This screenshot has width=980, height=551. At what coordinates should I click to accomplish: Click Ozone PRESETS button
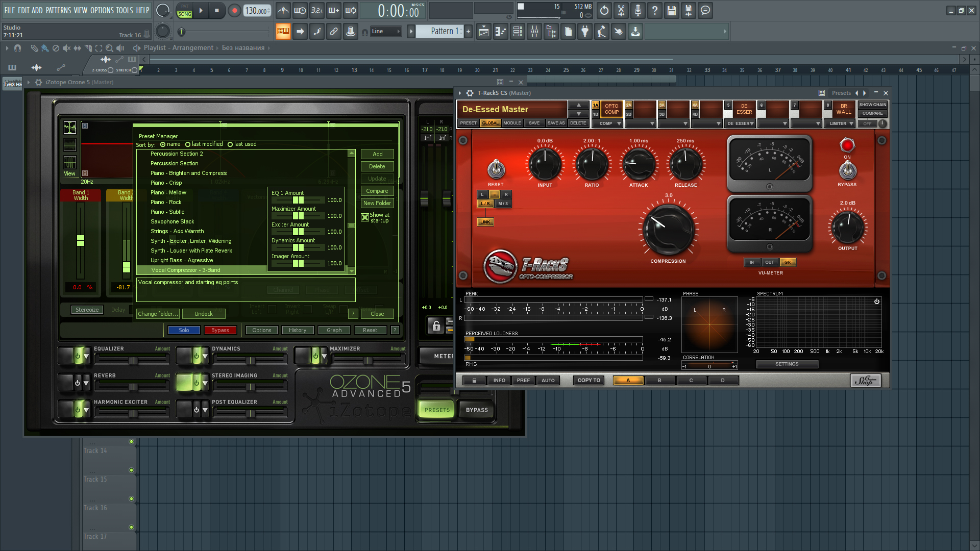tap(437, 410)
